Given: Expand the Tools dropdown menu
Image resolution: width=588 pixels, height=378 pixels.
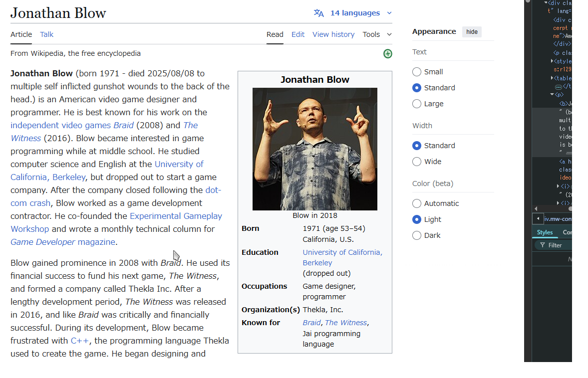Looking at the screenshot, I should pyautogui.click(x=377, y=34).
